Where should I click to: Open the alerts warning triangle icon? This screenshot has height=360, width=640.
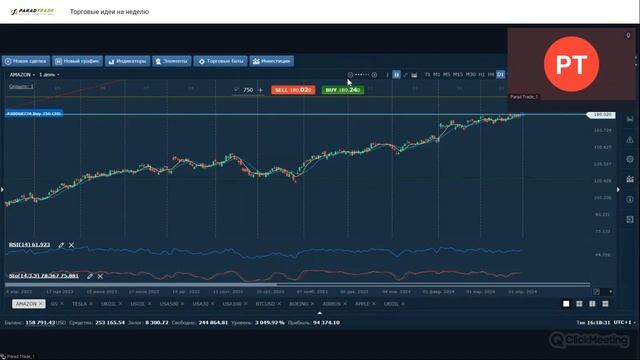[630, 140]
